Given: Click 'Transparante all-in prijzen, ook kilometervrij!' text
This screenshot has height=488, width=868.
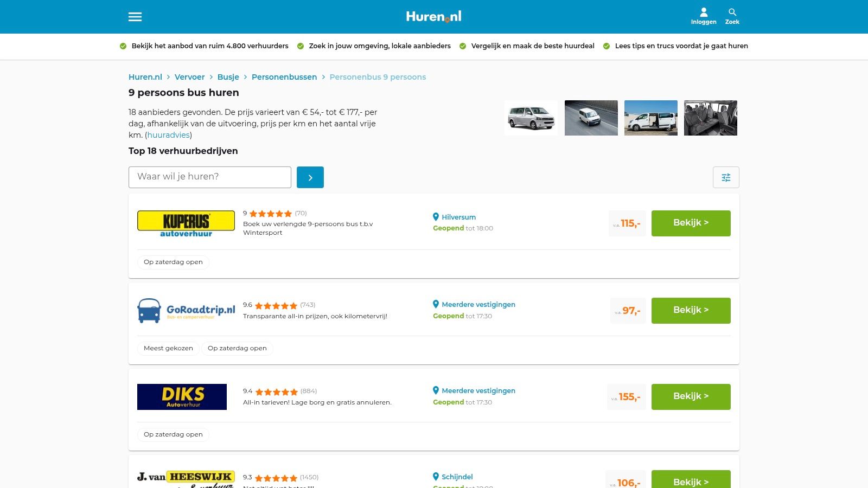Looking at the screenshot, I should coord(315,317).
